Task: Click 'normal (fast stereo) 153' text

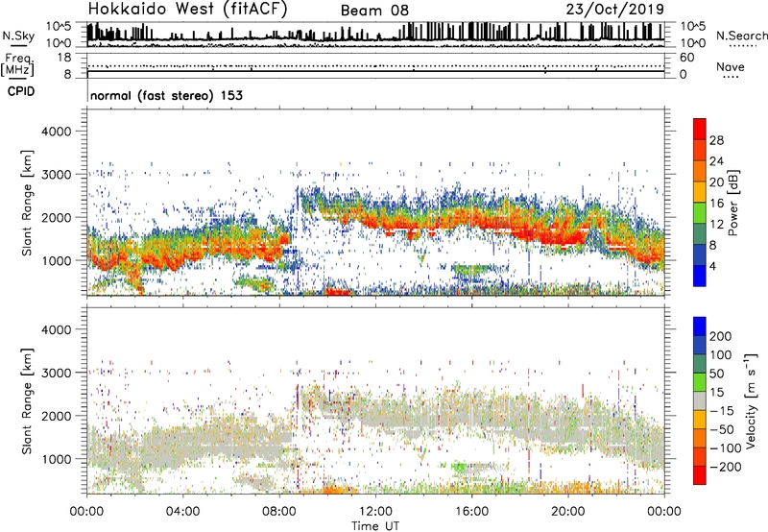Action: [x=166, y=95]
